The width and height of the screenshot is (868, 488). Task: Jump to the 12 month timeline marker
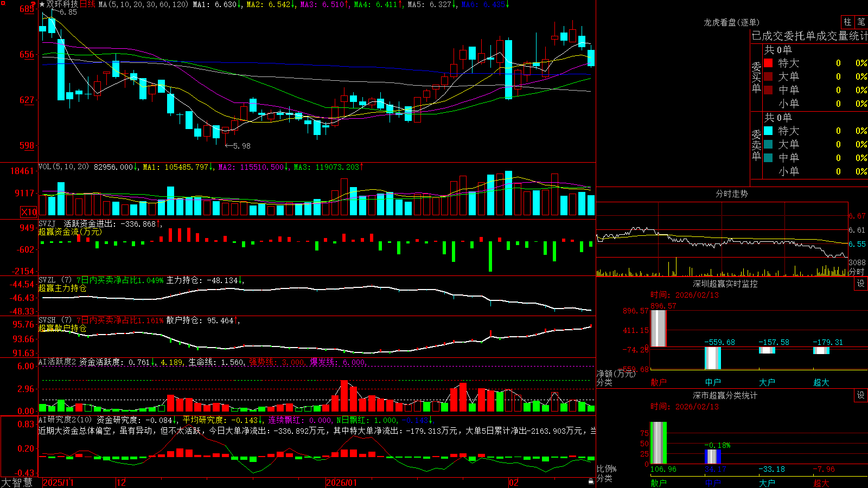pyautogui.click(x=122, y=483)
